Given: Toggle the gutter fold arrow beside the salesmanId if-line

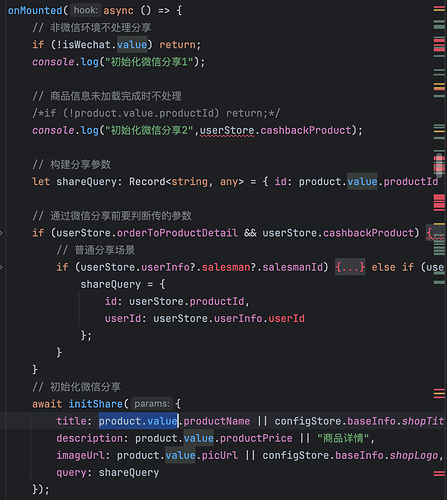Looking at the screenshot, I should 1,267.
